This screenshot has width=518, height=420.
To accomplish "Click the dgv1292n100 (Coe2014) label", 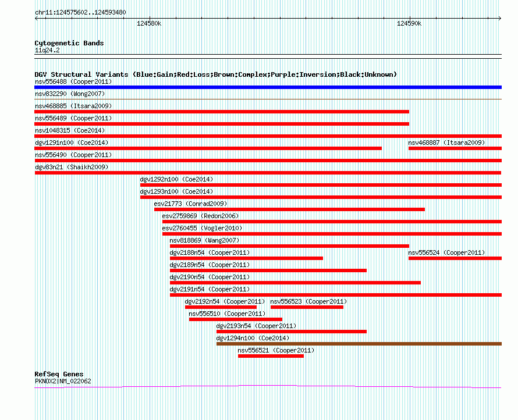I will pos(176,179).
